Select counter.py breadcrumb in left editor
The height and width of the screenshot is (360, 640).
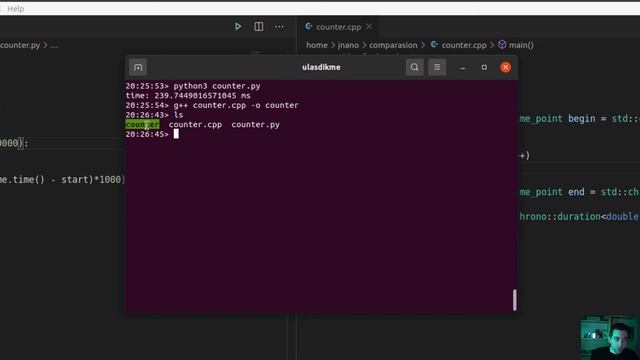20,45
